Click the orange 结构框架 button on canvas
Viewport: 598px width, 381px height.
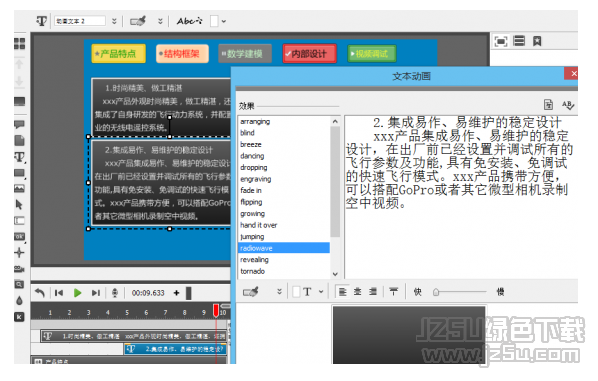tap(182, 54)
